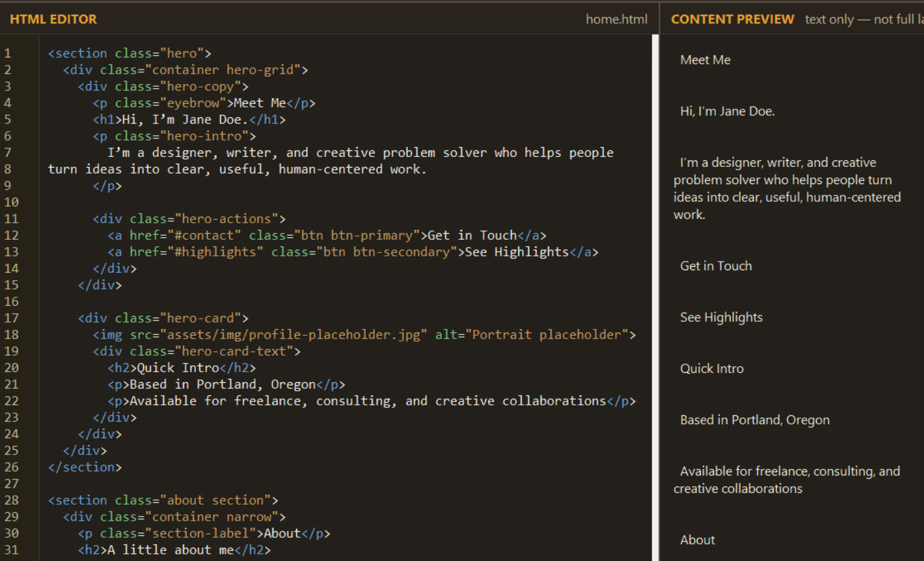Screen dimensions: 924x561
Task: Click line number 1 in gutter
Action: (8, 54)
